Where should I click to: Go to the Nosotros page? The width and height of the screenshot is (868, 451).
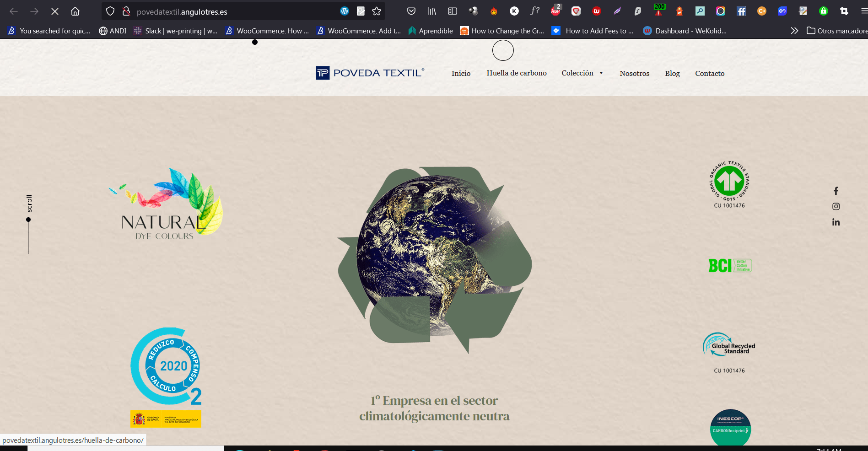coord(634,73)
